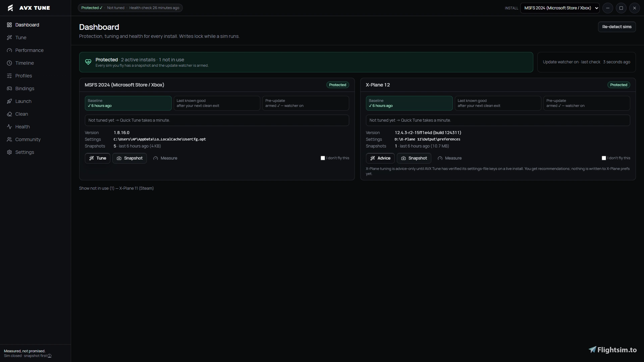Take a Snapshot of X-Plane 12
This screenshot has width=644, height=362.
click(414, 158)
